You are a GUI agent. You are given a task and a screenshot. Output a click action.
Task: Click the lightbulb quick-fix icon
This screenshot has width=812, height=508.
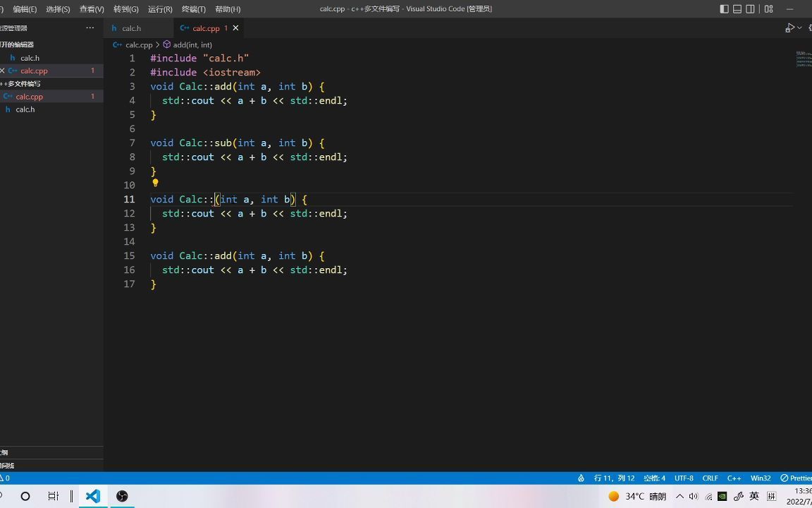155,183
